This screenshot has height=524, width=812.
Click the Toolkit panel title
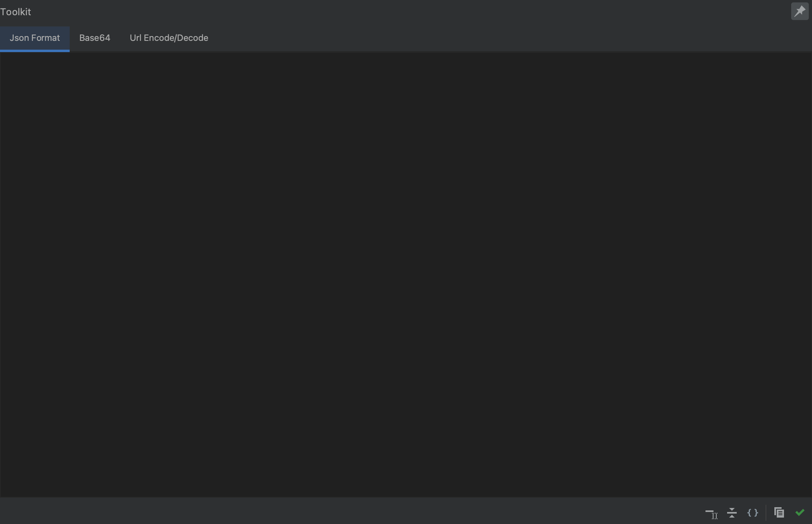coord(16,12)
